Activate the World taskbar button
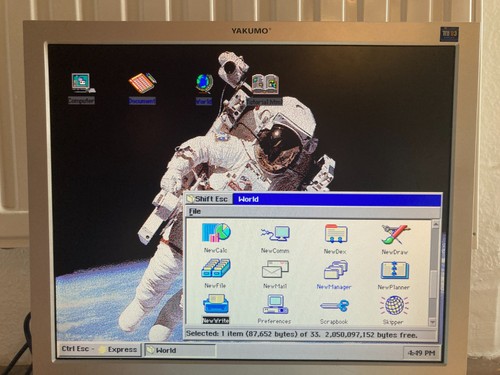The image size is (500, 375). pos(180,351)
